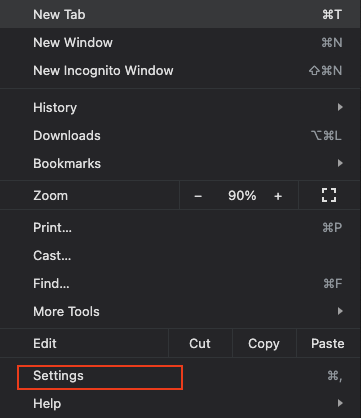Screen dimensions: 361x418
Task: Select the Print... menu item
Action: coord(180,228)
